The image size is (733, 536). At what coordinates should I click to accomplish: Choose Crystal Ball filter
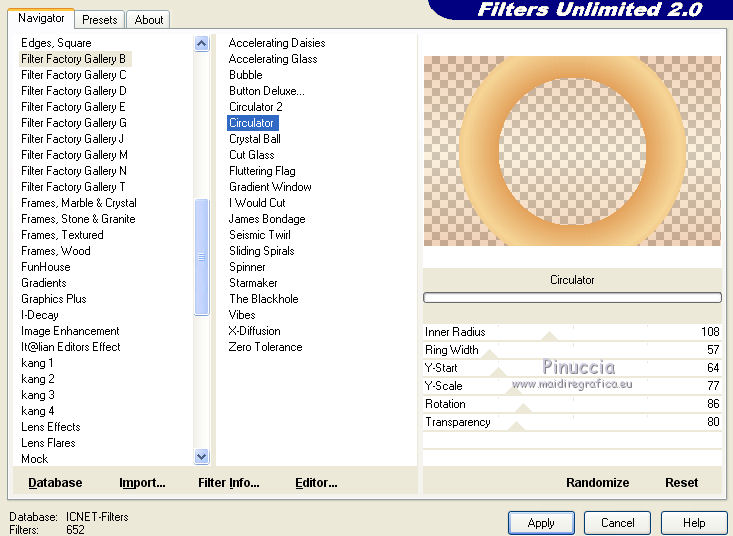(x=255, y=139)
